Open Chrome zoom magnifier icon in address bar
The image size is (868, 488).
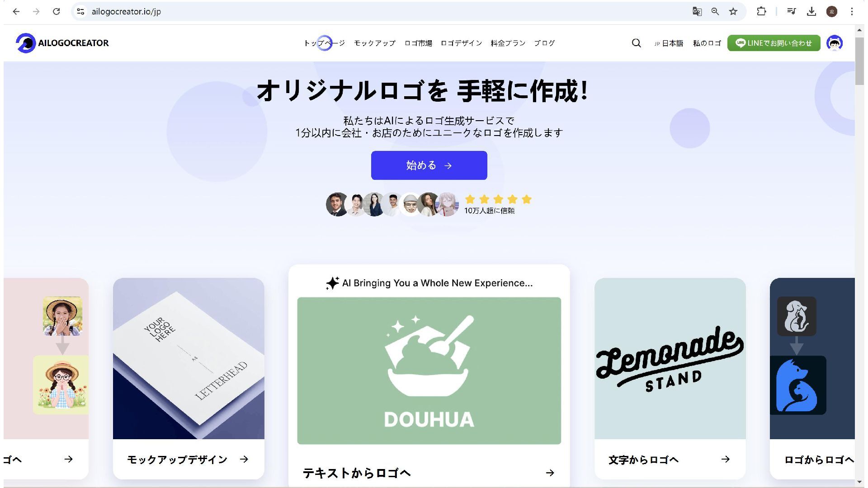point(715,11)
